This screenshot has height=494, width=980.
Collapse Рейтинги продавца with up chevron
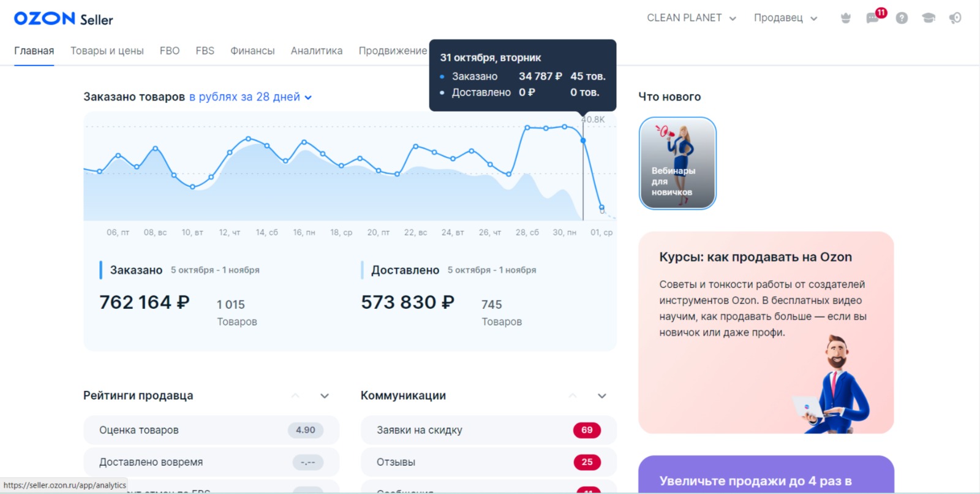pyautogui.click(x=295, y=396)
